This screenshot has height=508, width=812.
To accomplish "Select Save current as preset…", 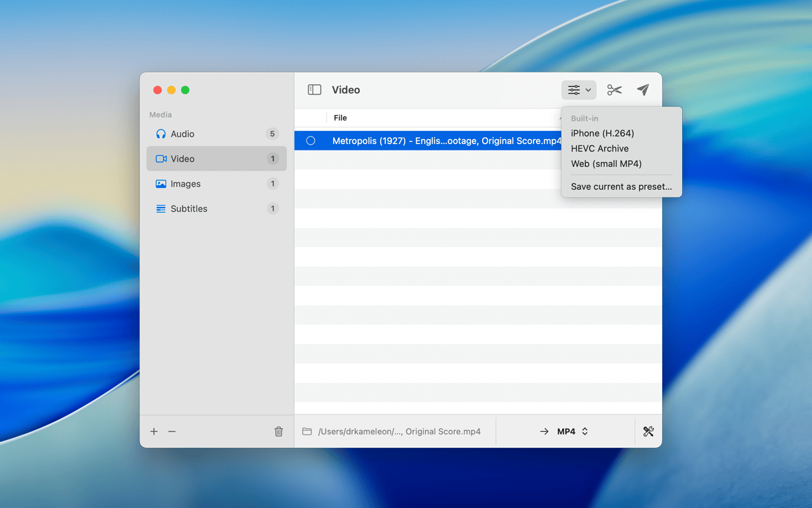I will pos(622,187).
